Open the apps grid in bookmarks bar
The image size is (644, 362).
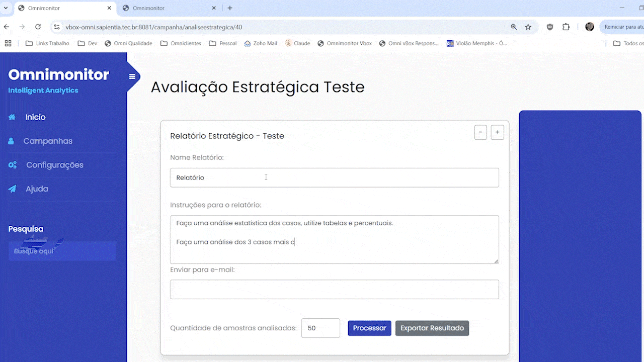tap(8, 43)
